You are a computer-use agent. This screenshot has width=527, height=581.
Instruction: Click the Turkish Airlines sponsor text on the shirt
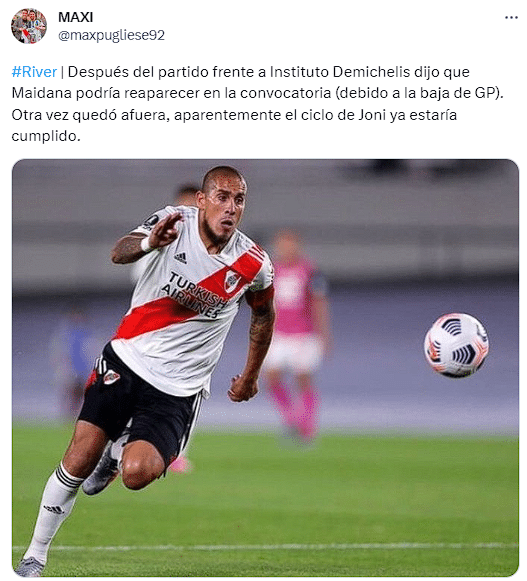194,295
